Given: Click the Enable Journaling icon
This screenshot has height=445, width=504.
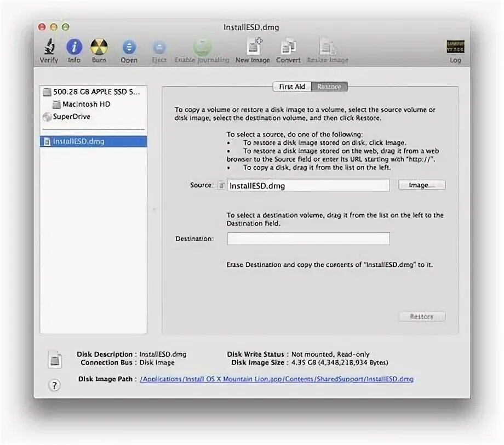Looking at the screenshot, I should click(202, 47).
